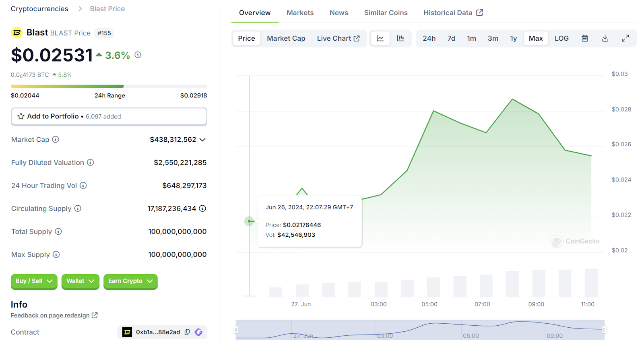The height and width of the screenshot is (347, 644).
Task: Open the Markets tab
Action: click(x=300, y=12)
